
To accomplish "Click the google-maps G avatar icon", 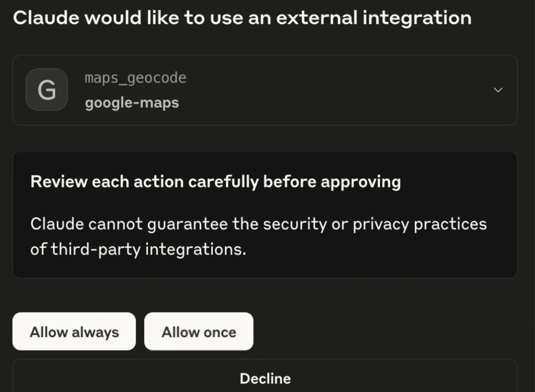I will pyautogui.click(x=47, y=90).
